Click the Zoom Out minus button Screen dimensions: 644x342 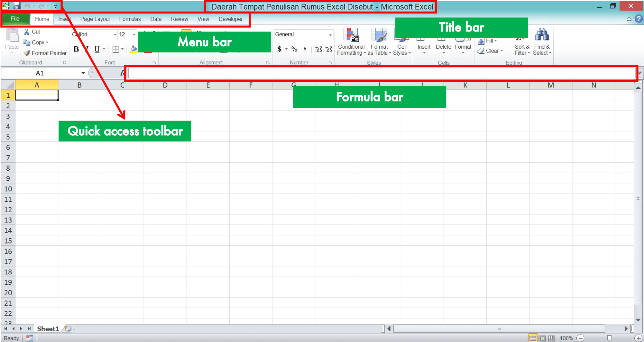(x=580, y=338)
